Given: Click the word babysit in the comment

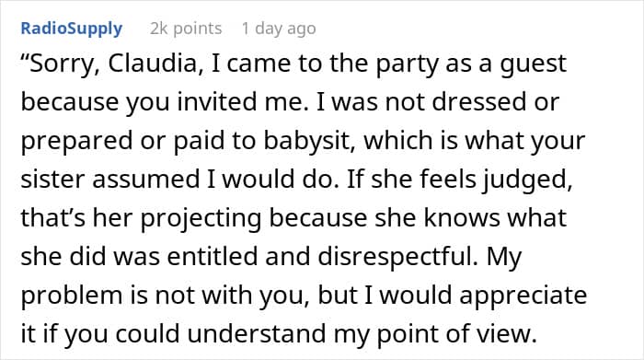Looking at the screenshot, I should [x=309, y=142].
